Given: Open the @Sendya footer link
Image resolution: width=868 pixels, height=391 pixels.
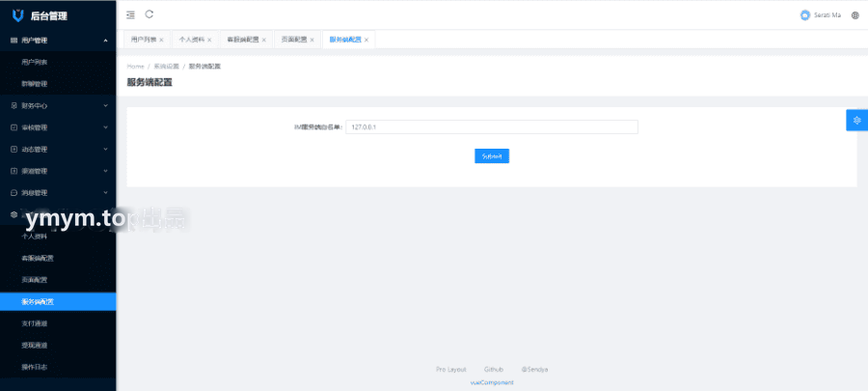Looking at the screenshot, I should coord(534,370).
